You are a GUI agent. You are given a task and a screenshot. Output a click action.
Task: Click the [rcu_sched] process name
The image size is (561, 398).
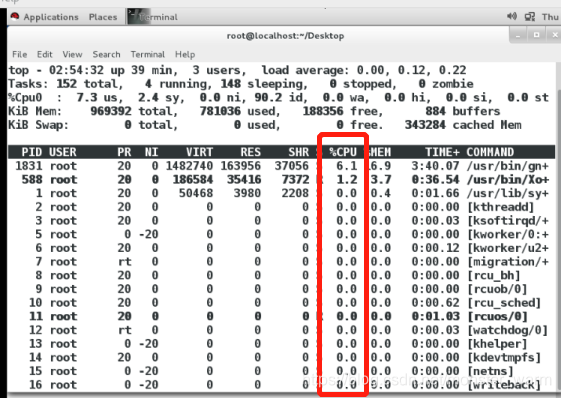click(504, 303)
